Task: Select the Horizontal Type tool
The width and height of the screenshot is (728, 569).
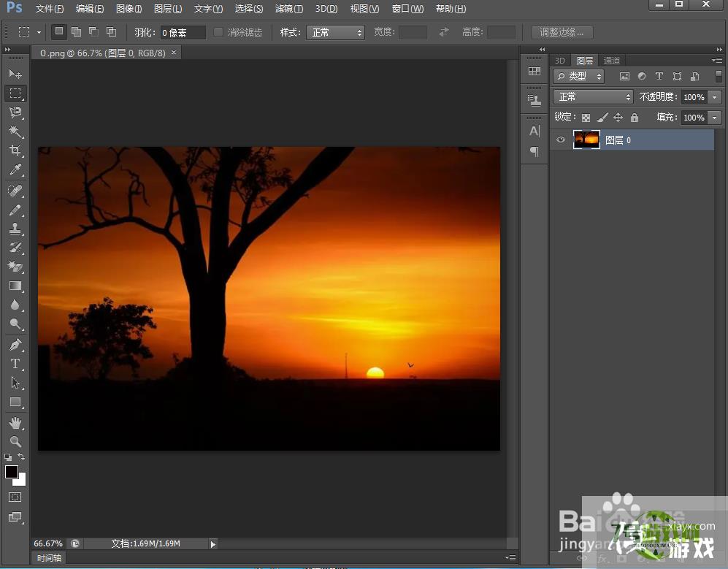Action: [x=15, y=364]
